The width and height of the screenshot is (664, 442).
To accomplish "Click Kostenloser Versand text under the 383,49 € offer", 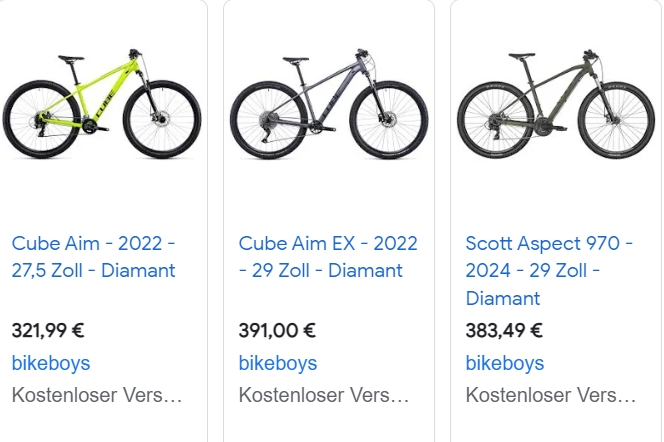I will (551, 395).
